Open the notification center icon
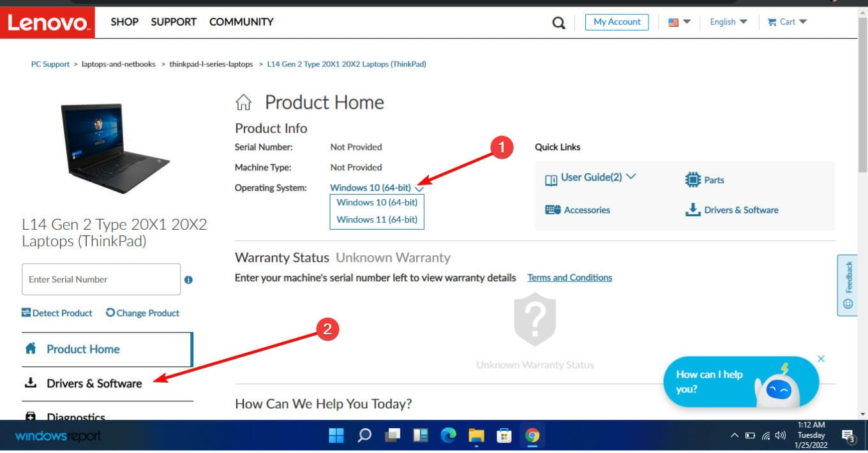The height and width of the screenshot is (453, 868). point(848,436)
